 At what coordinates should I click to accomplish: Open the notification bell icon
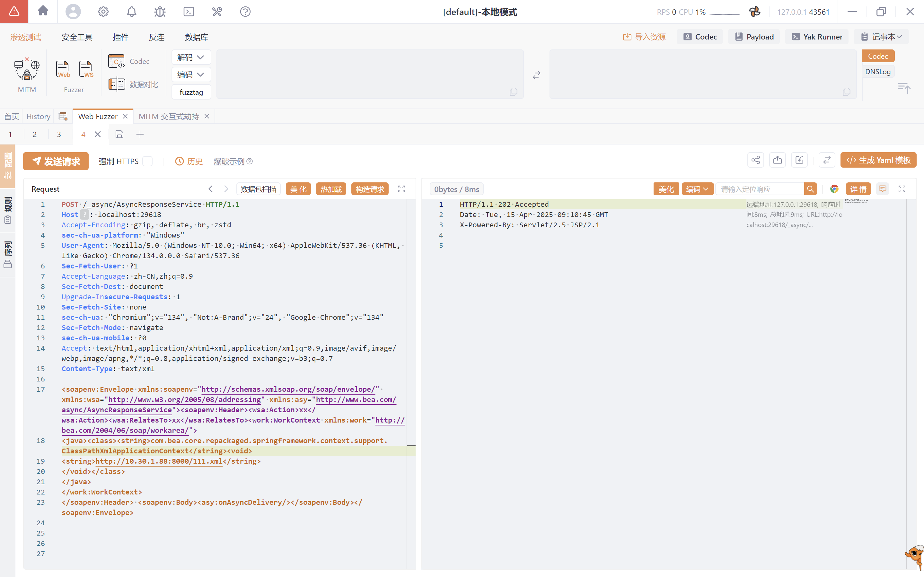(131, 12)
